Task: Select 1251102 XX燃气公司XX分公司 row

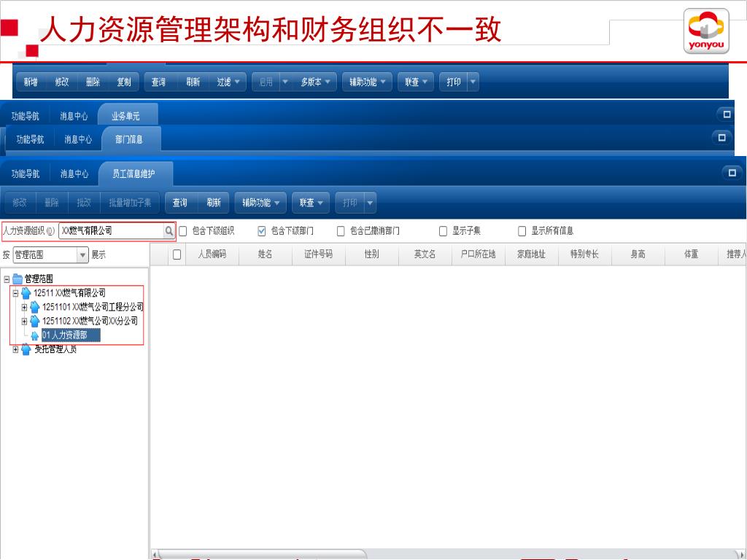Action: (x=90, y=321)
